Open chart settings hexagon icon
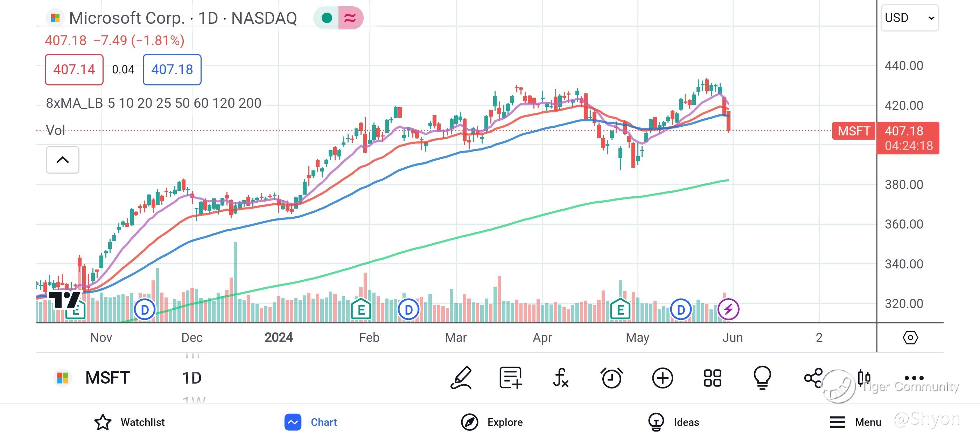Viewport: 980px width, 441px height. click(x=910, y=337)
